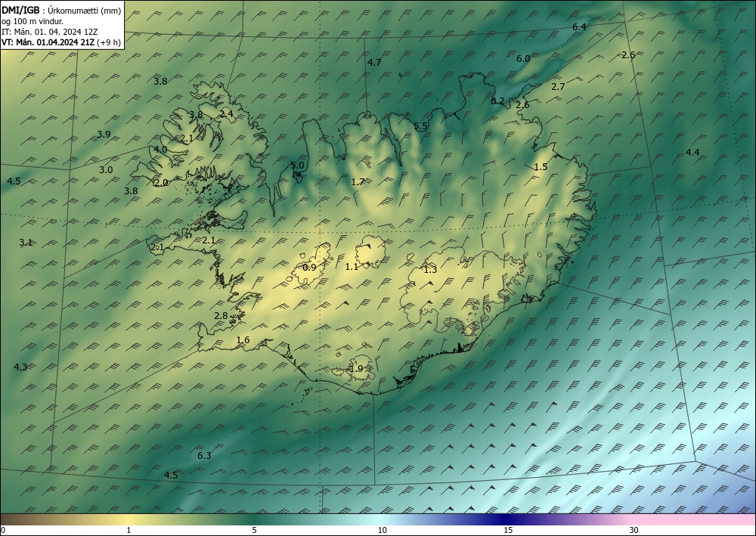Click the 4.0 value label
756x536 pixels.
(x=160, y=150)
